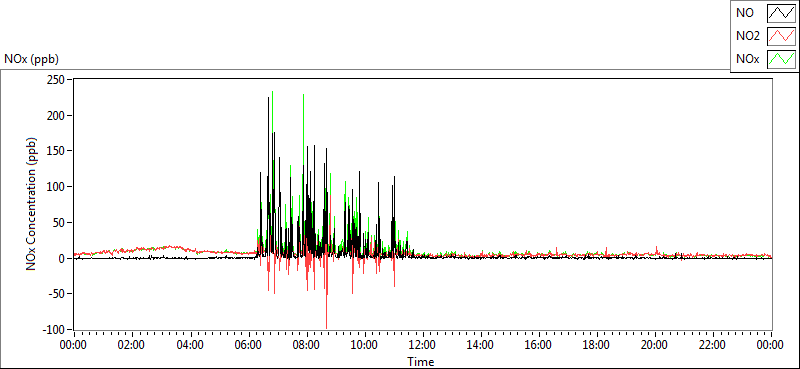Screen dimensions: 800x369
Task: Click the NOx green plot legend swatch
Action: click(782, 59)
